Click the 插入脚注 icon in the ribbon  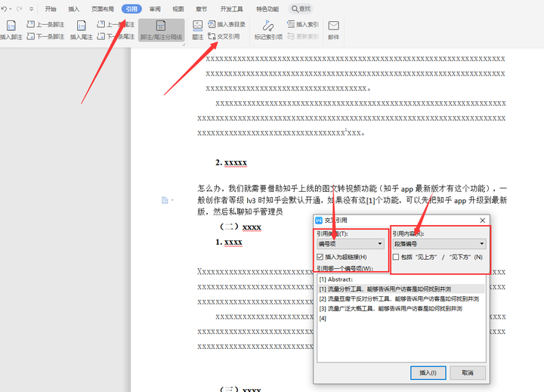click(11, 27)
